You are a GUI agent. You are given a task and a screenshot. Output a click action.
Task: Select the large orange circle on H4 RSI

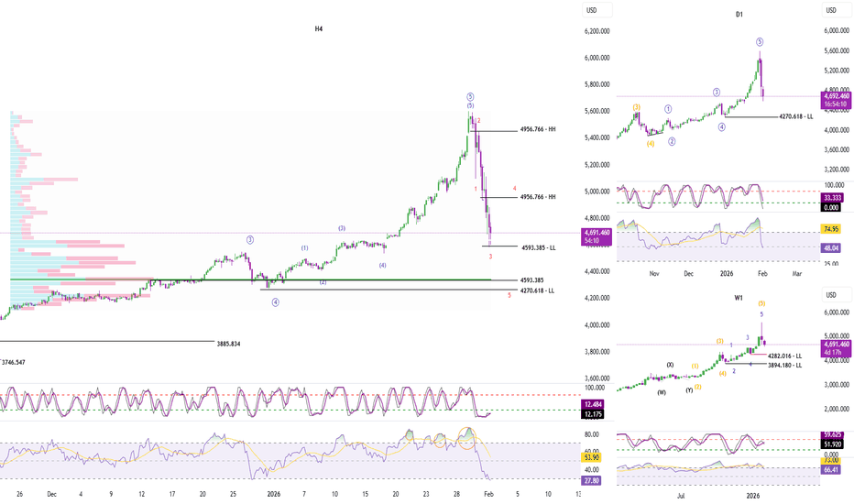click(x=466, y=439)
